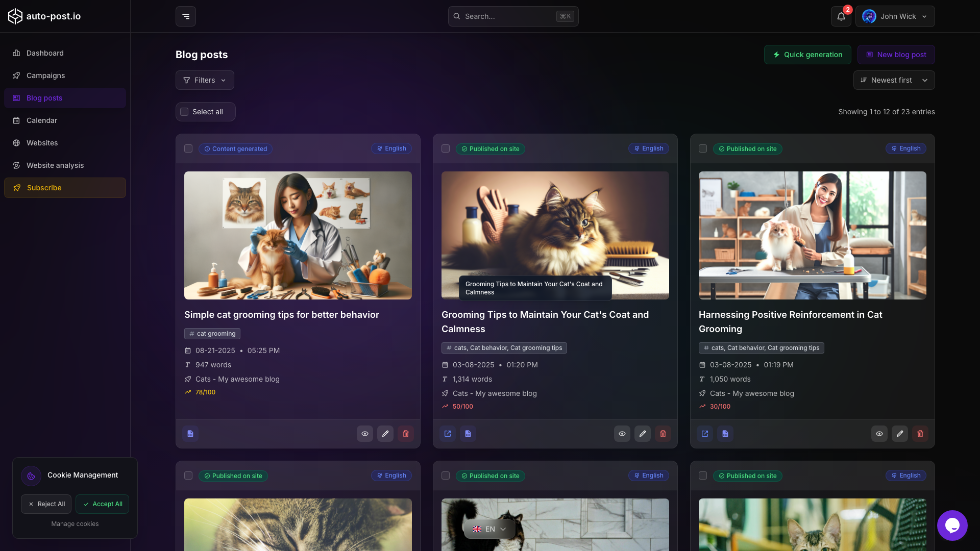
Task: Expand the John Wick account dropdown
Action: click(x=895, y=16)
